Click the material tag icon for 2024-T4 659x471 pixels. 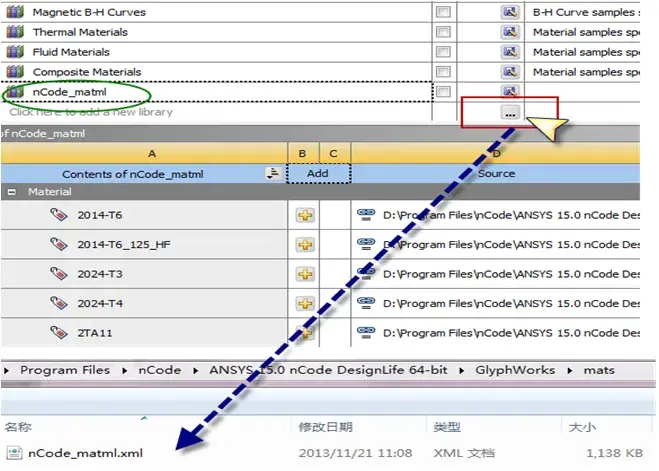pyautogui.click(x=59, y=303)
